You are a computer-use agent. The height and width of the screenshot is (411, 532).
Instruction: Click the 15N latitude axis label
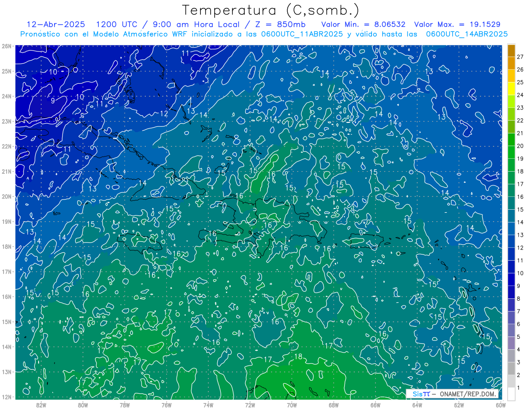tap(7, 322)
